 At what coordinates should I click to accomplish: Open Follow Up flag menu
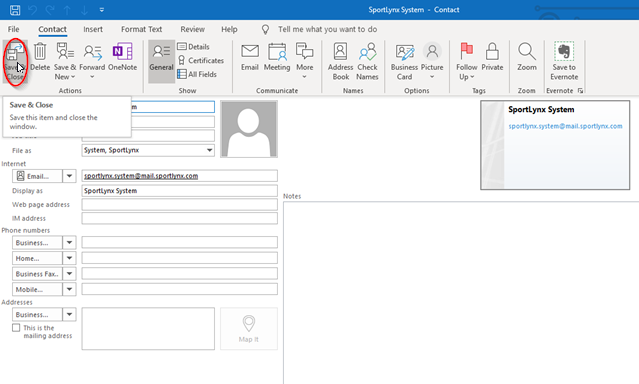467,61
